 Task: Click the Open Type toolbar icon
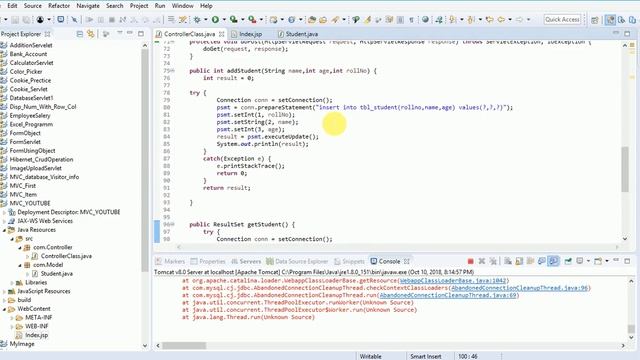tap(312, 20)
